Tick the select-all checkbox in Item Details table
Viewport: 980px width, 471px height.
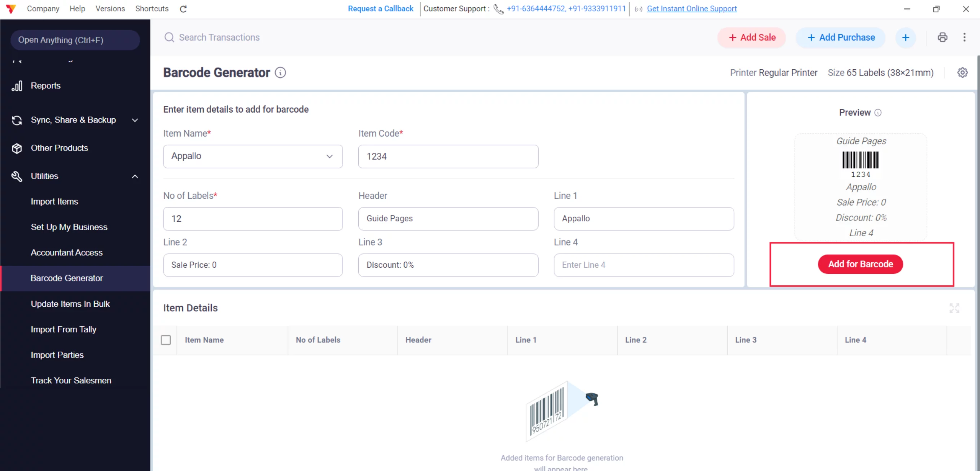(x=166, y=340)
